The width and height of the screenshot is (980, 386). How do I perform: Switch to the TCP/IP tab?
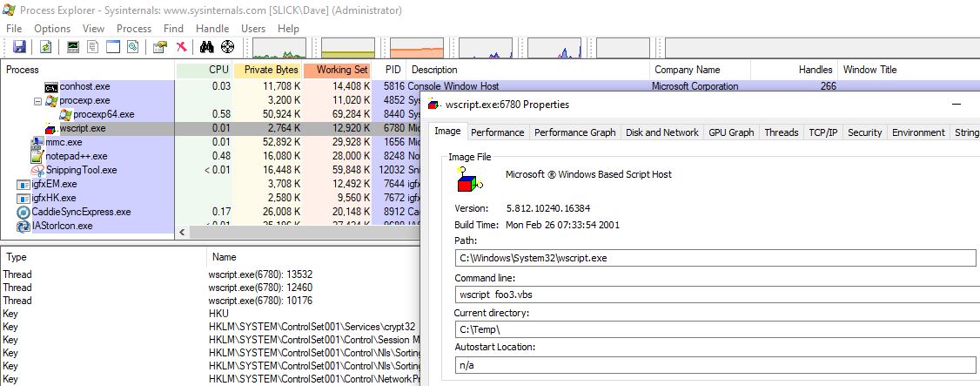click(x=823, y=132)
